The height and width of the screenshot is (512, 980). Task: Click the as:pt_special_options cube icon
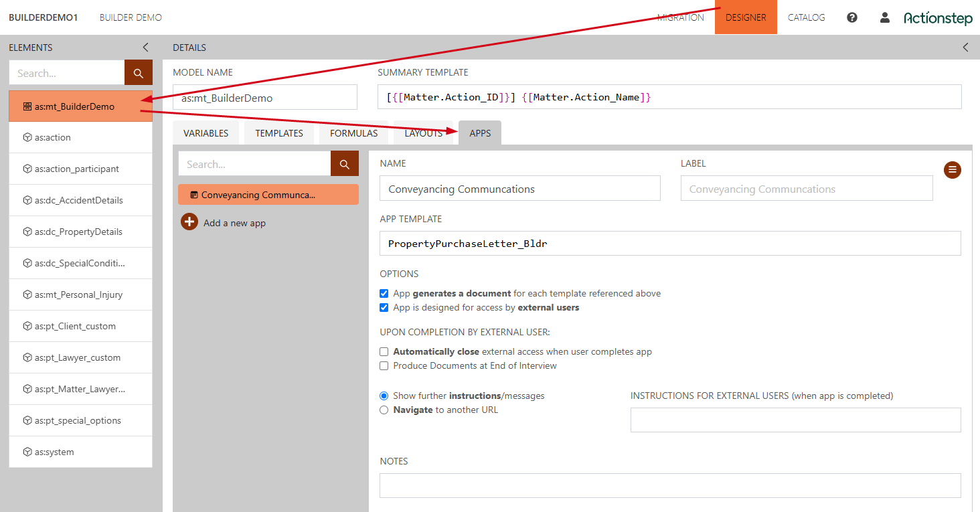click(x=27, y=420)
